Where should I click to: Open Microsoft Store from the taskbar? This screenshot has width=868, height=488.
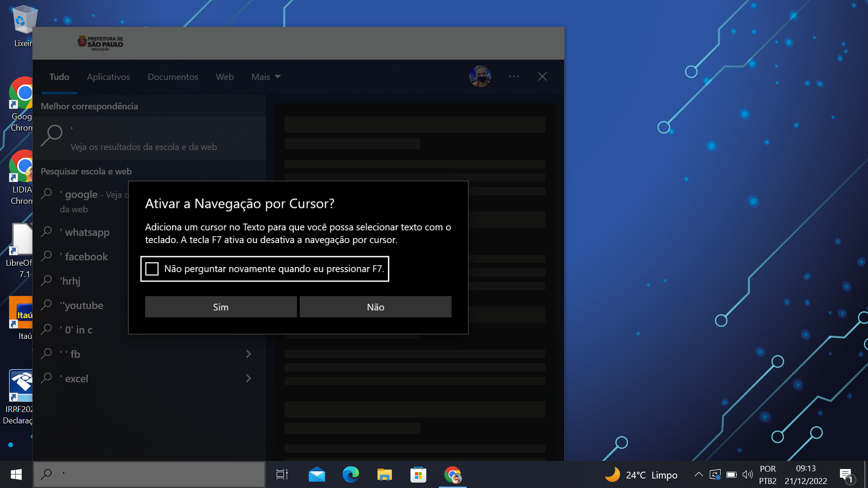(419, 474)
